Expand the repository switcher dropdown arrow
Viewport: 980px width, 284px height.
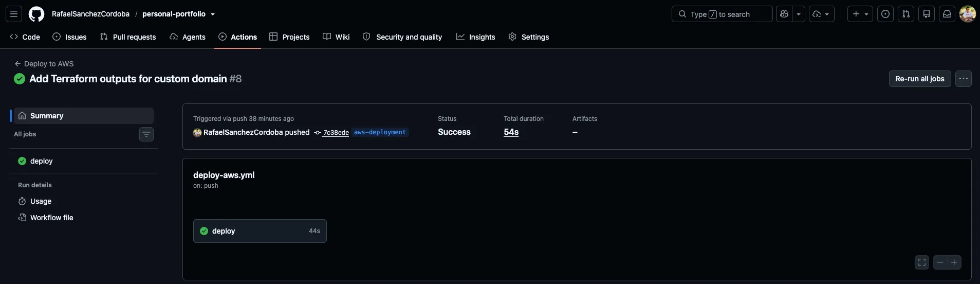click(213, 14)
